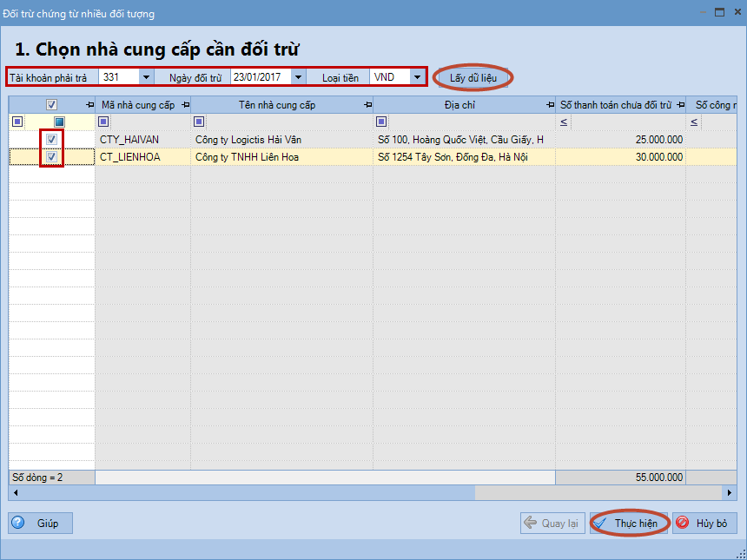Image resolution: width=747 pixels, height=560 pixels.
Task: Click the ≤ filter operator under Số thanh toán chưa đối trừ
Action: coord(564,122)
